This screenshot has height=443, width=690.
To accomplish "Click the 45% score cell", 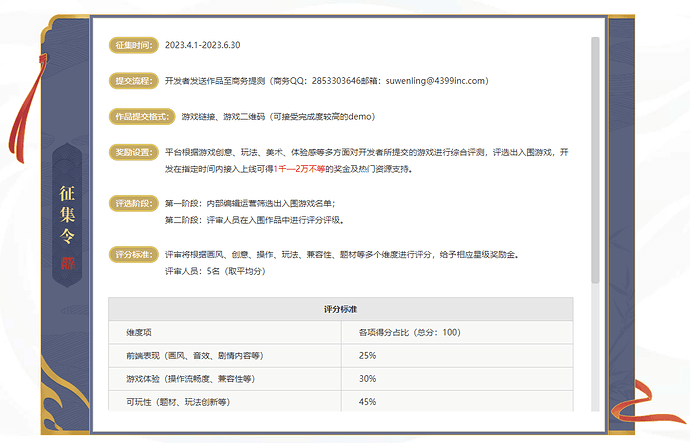I will tap(457, 401).
